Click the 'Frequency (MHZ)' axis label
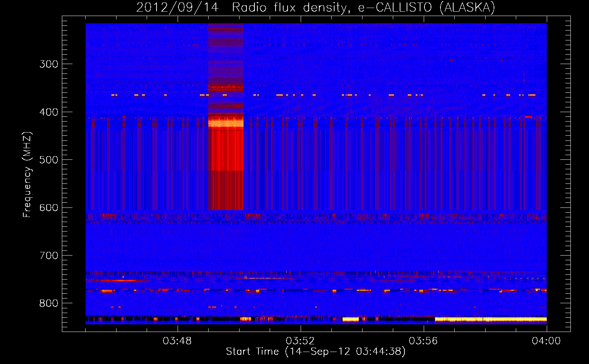Screen dimensions: 589x364 point(27,175)
